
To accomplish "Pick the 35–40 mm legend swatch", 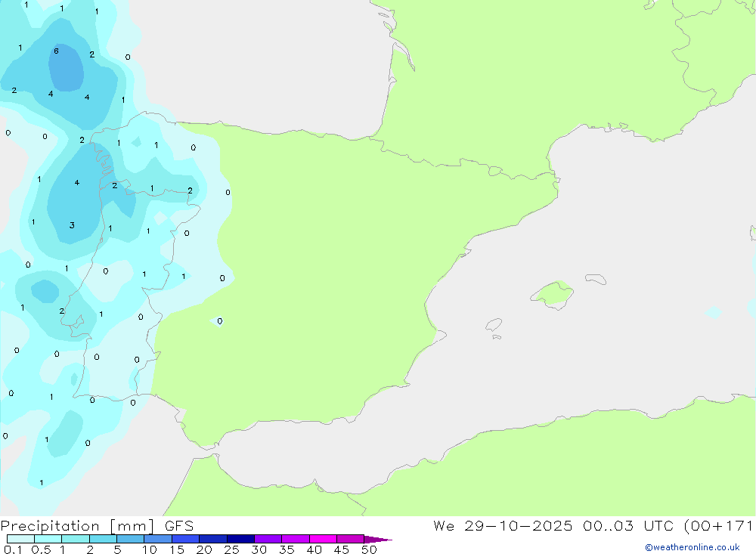I will click(x=296, y=539).
